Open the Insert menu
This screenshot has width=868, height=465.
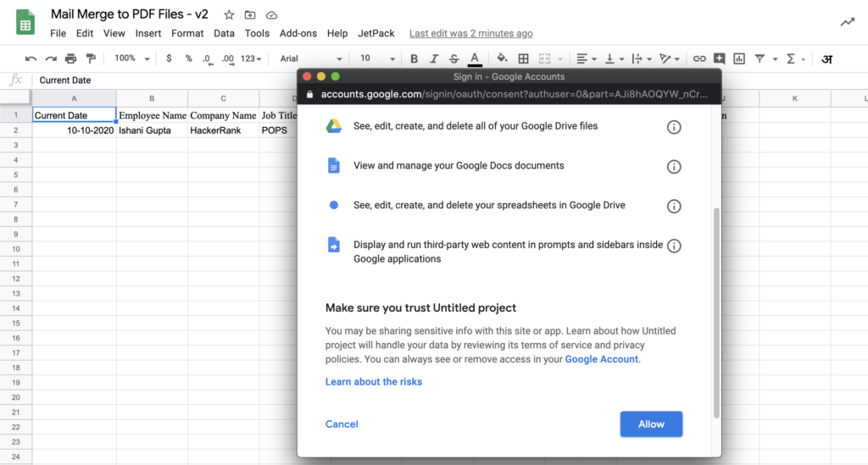click(148, 33)
